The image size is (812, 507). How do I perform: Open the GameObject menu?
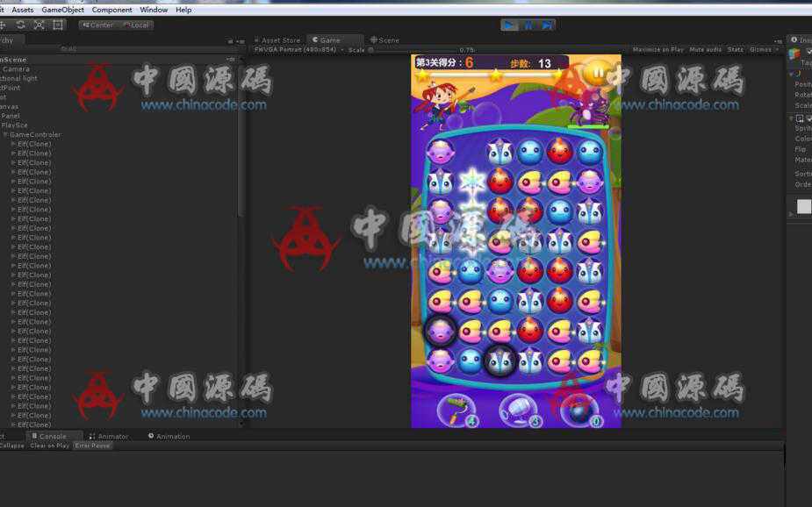tap(62, 10)
